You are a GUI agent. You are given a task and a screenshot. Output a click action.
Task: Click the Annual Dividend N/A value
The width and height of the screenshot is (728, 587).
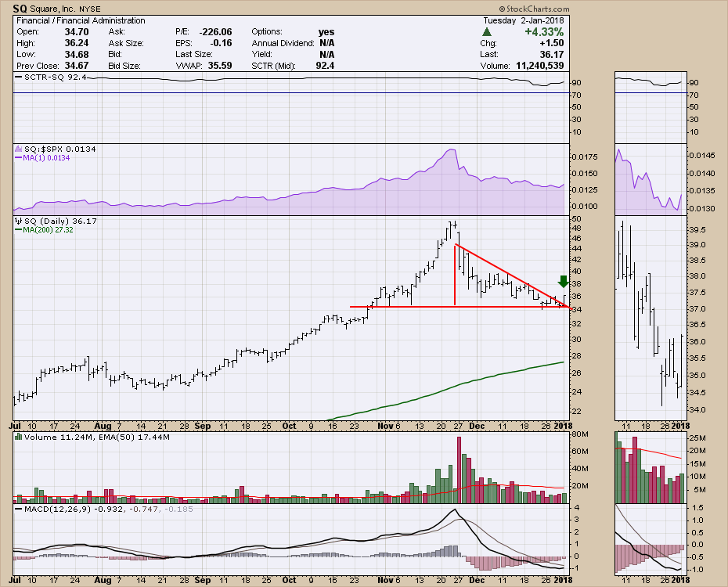[x=327, y=43]
